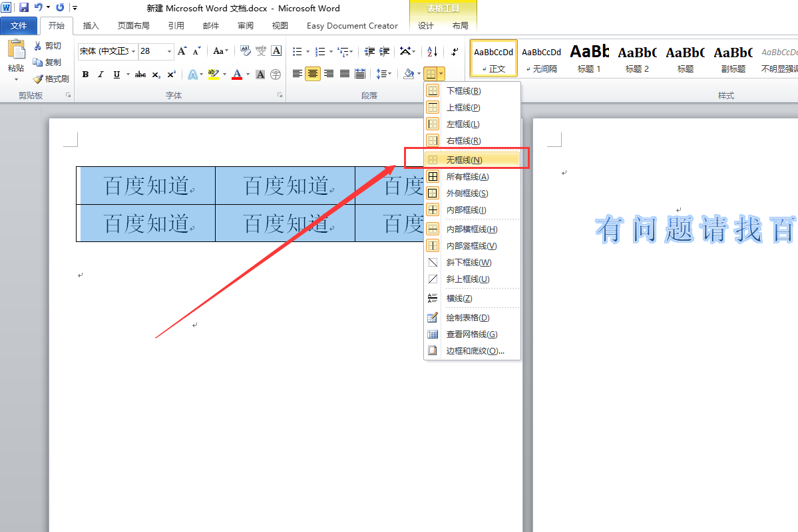The height and width of the screenshot is (532, 798).
Task: Open the font name dropdown (宋体)
Action: [x=133, y=51]
